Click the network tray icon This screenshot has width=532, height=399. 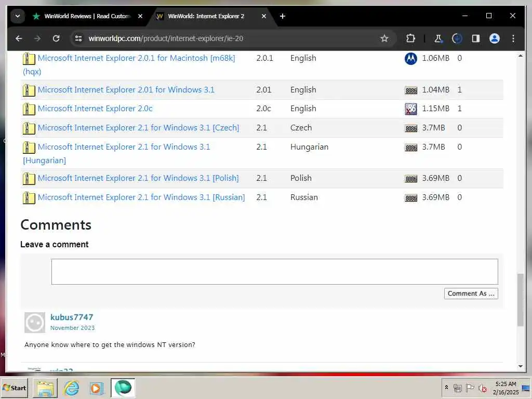pos(458,388)
